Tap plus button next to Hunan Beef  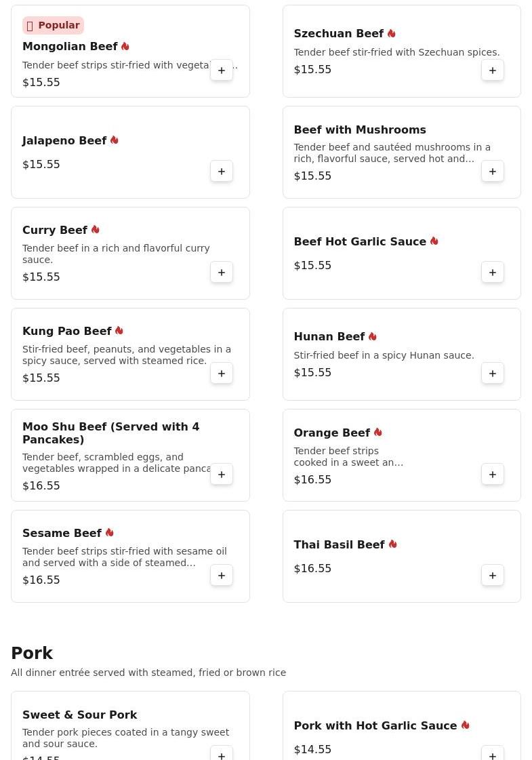point(493,374)
